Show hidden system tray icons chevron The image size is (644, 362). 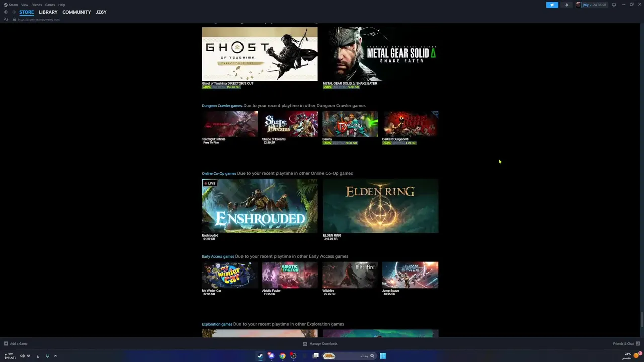[55, 356]
